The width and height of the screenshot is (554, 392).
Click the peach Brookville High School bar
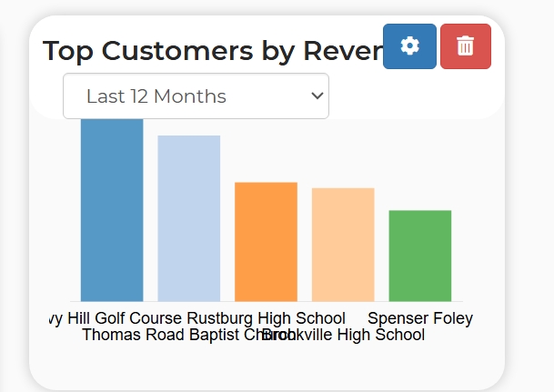[343, 245]
